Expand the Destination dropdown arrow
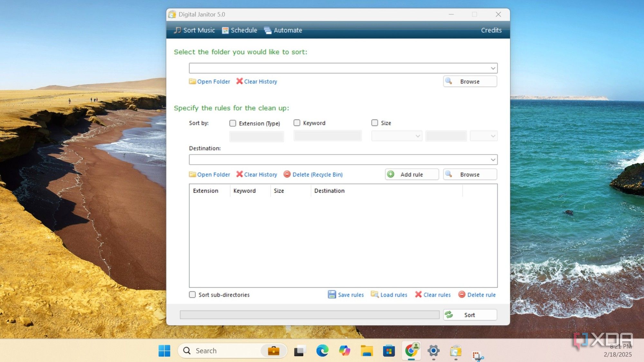This screenshot has width=644, height=362. point(493,160)
